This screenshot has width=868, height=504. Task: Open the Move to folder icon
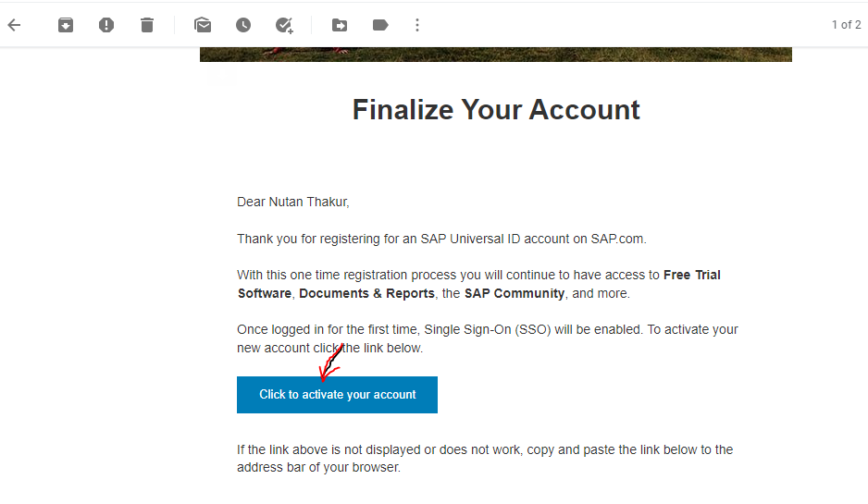340,25
